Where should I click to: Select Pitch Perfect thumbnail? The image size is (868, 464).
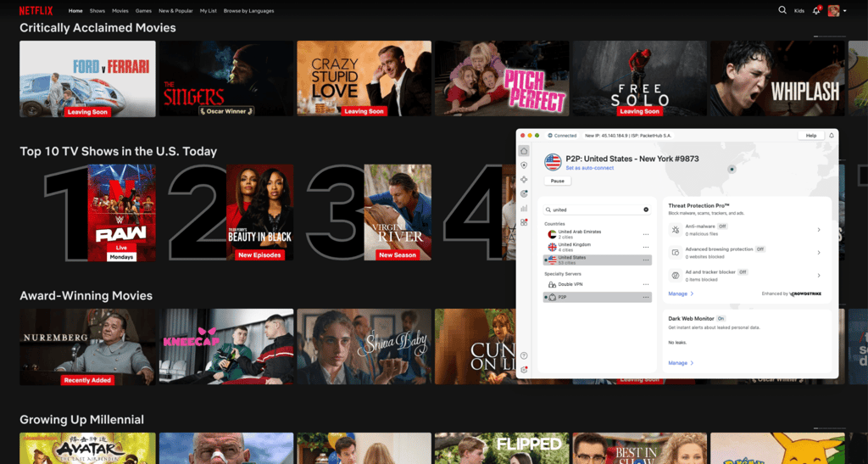502,79
